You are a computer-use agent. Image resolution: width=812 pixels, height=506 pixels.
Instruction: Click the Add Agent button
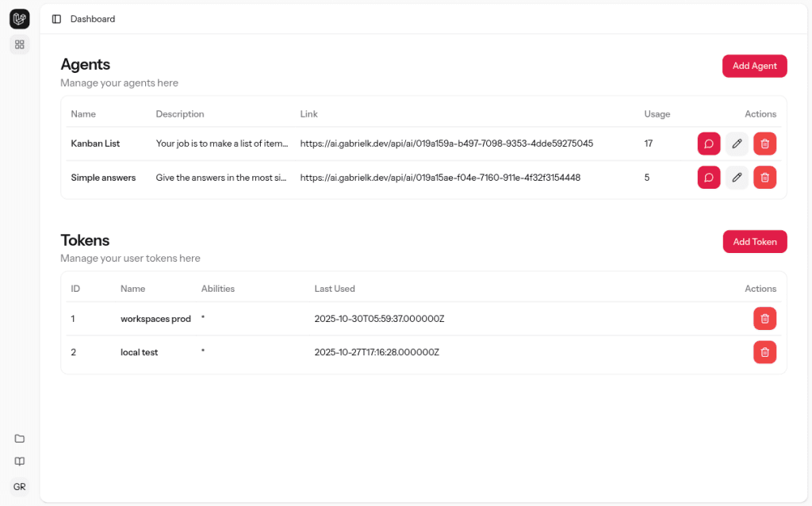[x=754, y=66]
